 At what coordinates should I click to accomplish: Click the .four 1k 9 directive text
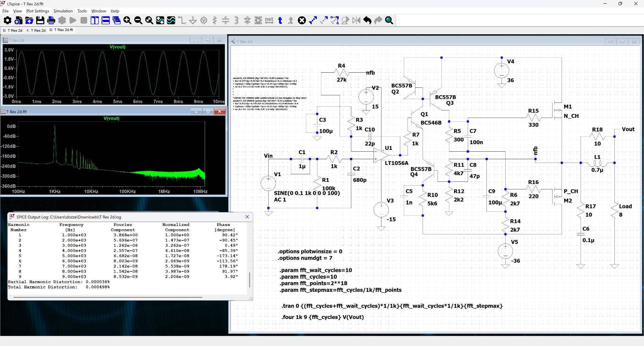322,317
